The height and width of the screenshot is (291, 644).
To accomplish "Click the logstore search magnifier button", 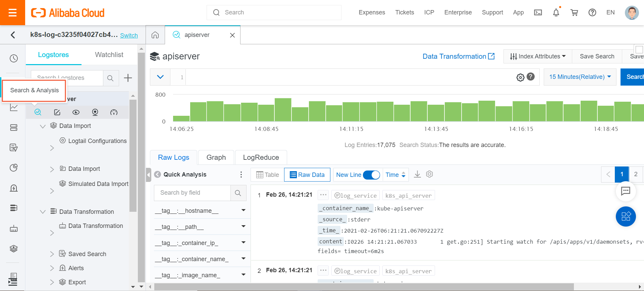I will click(110, 78).
